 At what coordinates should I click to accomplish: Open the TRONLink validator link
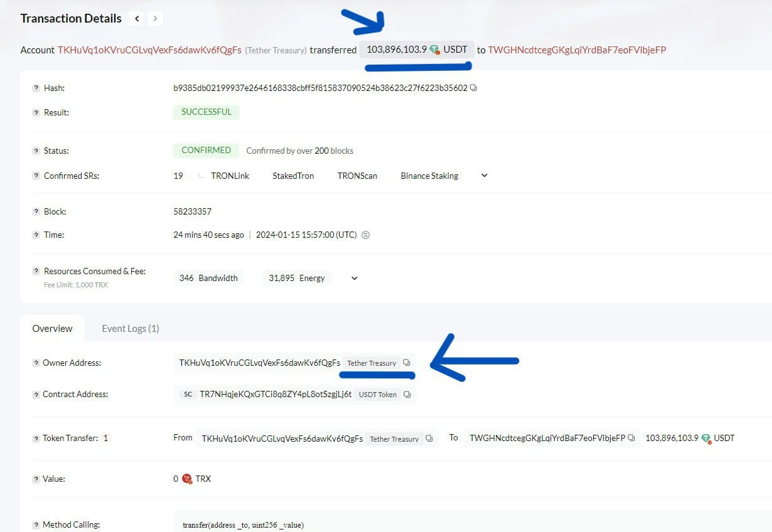click(230, 176)
